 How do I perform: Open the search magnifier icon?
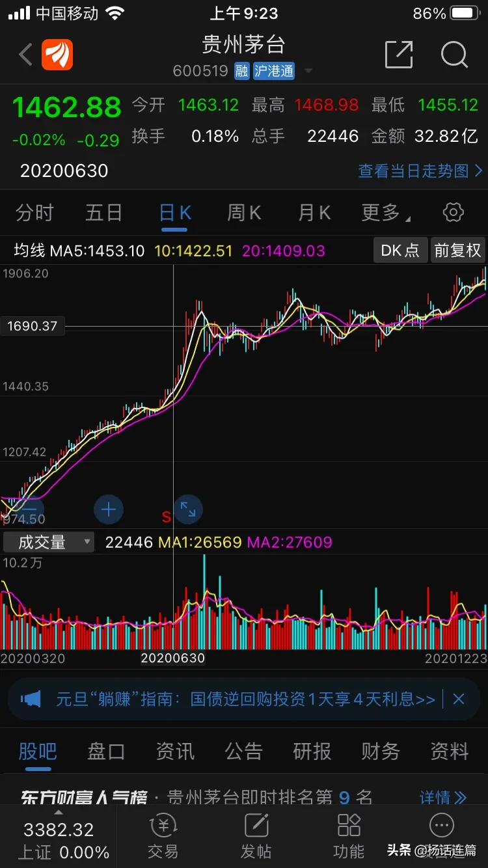454,55
